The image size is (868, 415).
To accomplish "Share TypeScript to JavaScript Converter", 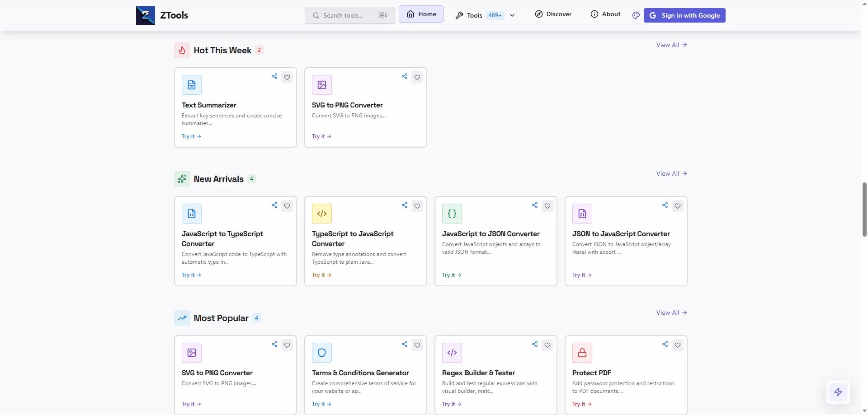I will tap(405, 205).
